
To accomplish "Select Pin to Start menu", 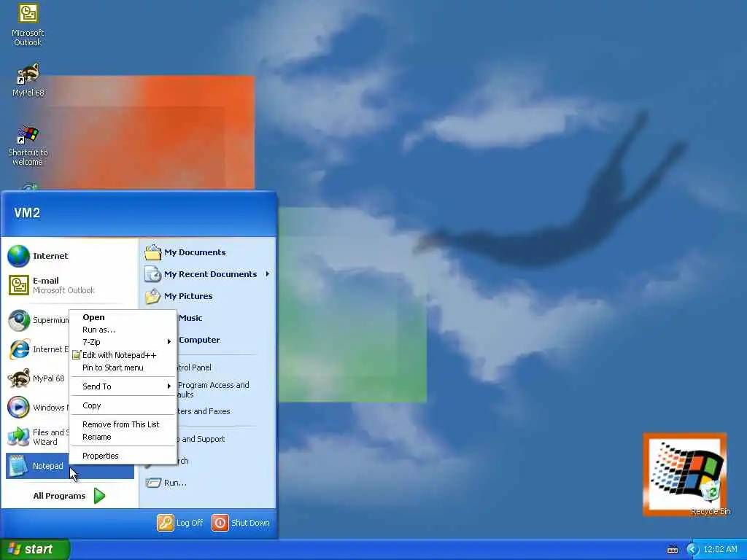I will 123,367.
